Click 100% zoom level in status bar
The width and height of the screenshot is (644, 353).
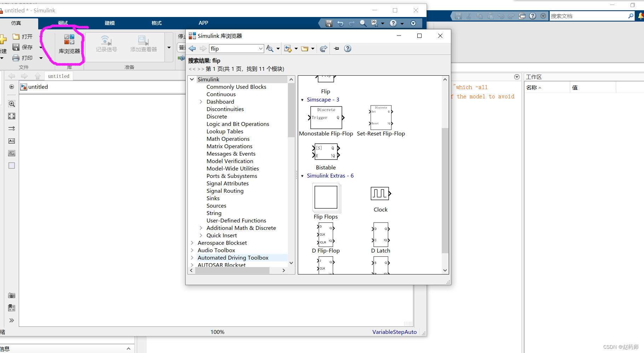pos(217,332)
